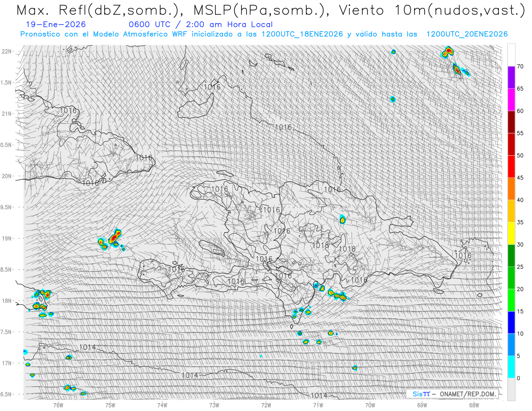Viewport: 532px width, 411px height.
Task: Click the colorbar value label "50"
Action: [x=520, y=156]
